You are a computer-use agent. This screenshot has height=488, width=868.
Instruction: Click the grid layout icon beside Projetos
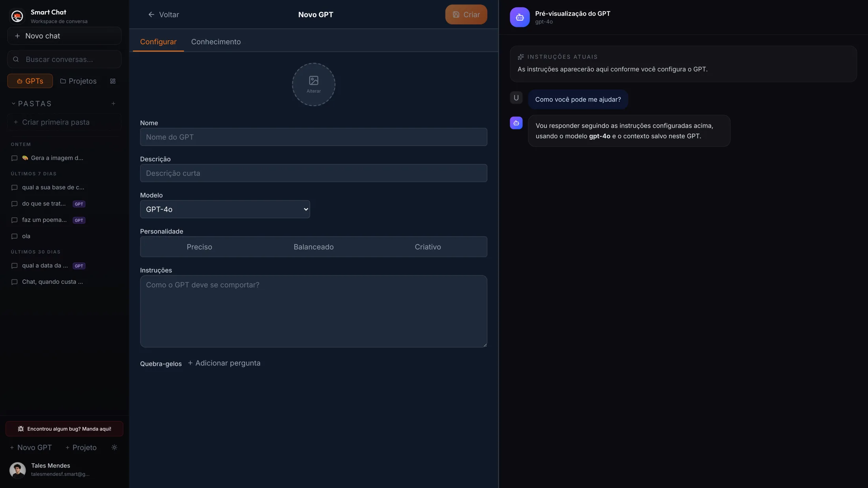point(113,81)
